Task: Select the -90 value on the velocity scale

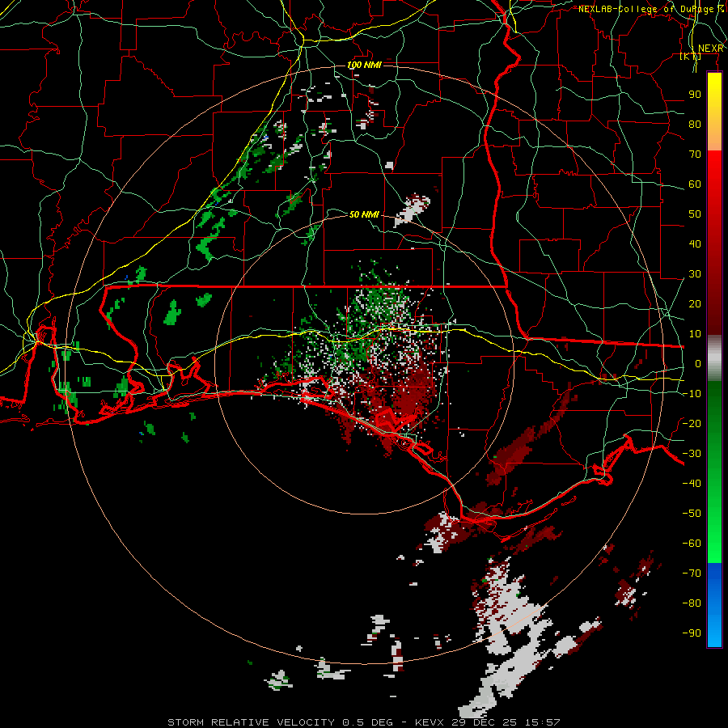Action: pyautogui.click(x=692, y=633)
